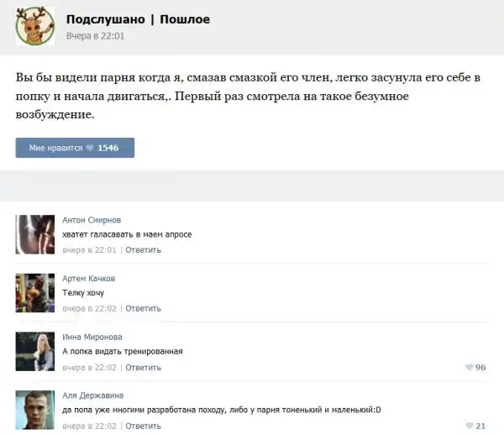The image size is (504, 434).
Task: Click the deer avatar of the group
Action: pyautogui.click(x=35, y=27)
